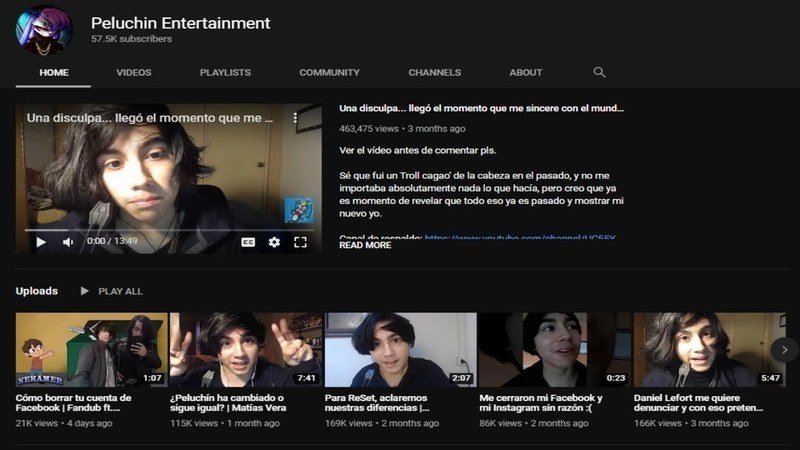The height and width of the screenshot is (450, 800).
Task: Toggle closed captions on the player
Action: pos(248,242)
